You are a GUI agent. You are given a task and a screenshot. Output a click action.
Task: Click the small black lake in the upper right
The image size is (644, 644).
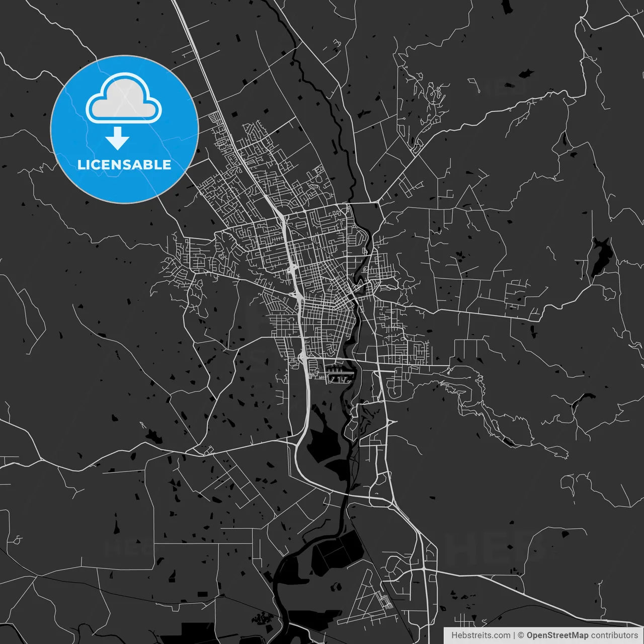point(526,73)
